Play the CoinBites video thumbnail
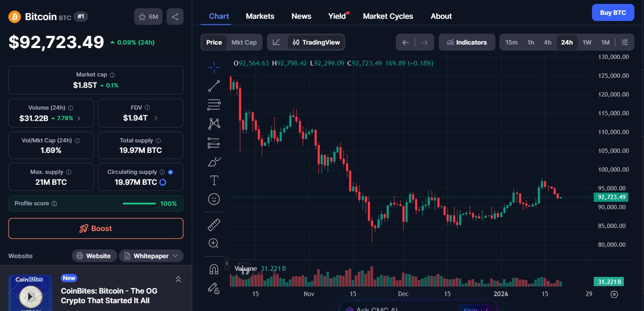This screenshot has width=644, height=311. click(30, 297)
